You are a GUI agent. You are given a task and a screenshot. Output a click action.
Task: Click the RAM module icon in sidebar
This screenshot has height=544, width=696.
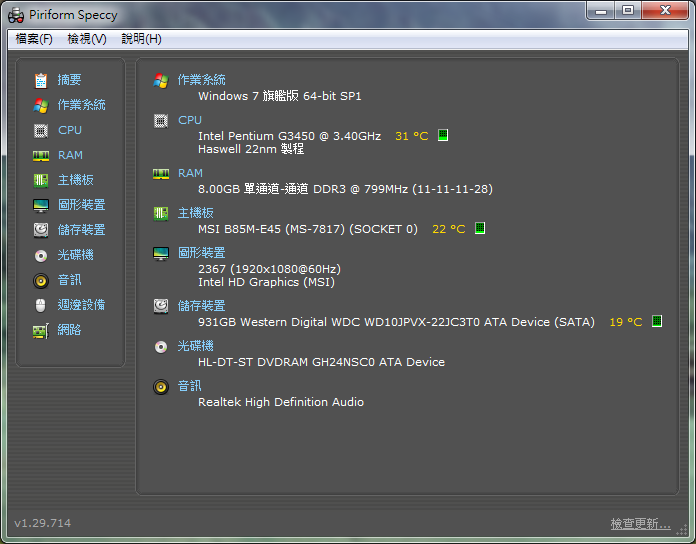41,156
